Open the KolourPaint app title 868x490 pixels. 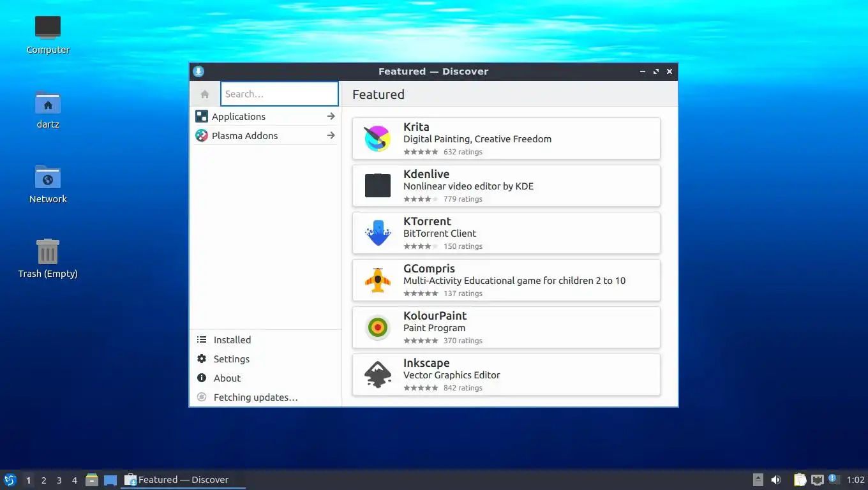435,315
